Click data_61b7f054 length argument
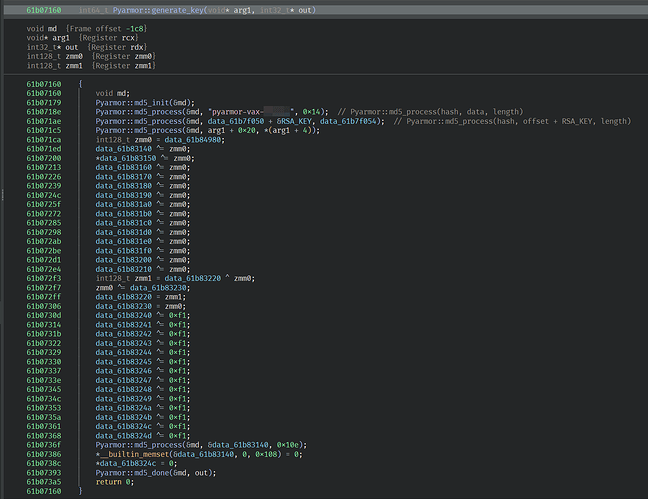The image size is (648, 499). coord(348,121)
